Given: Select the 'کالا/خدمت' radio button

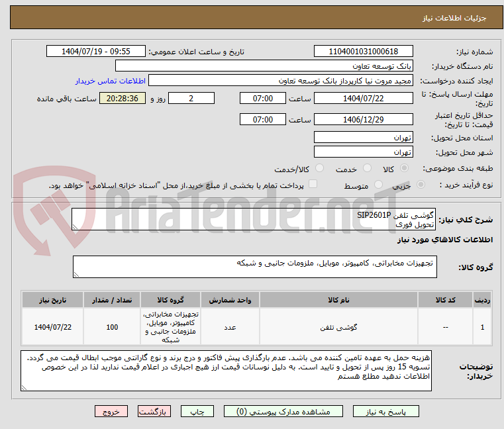Looking at the screenshot, I should coord(319,167).
